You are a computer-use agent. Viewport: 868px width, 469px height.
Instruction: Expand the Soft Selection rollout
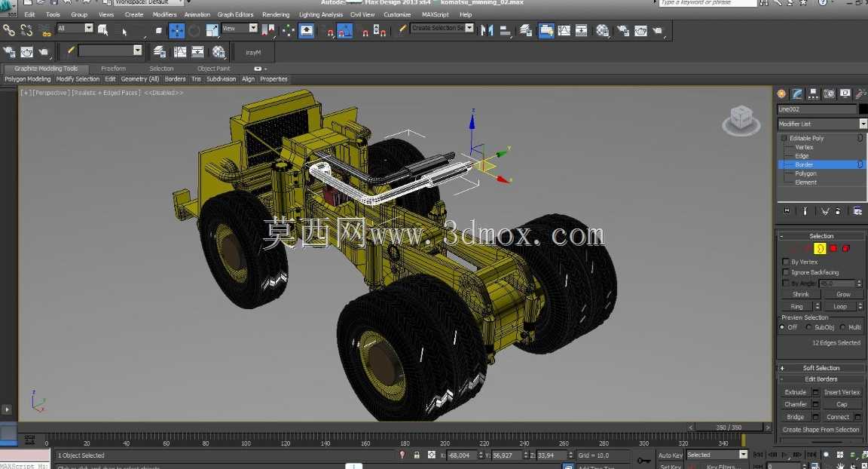pyautogui.click(x=821, y=368)
